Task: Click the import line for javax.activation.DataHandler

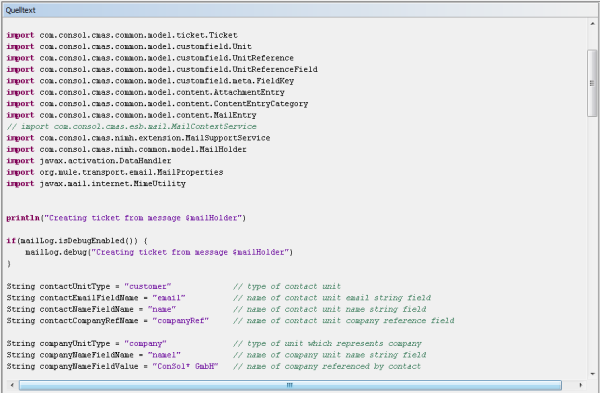Action: (89, 161)
